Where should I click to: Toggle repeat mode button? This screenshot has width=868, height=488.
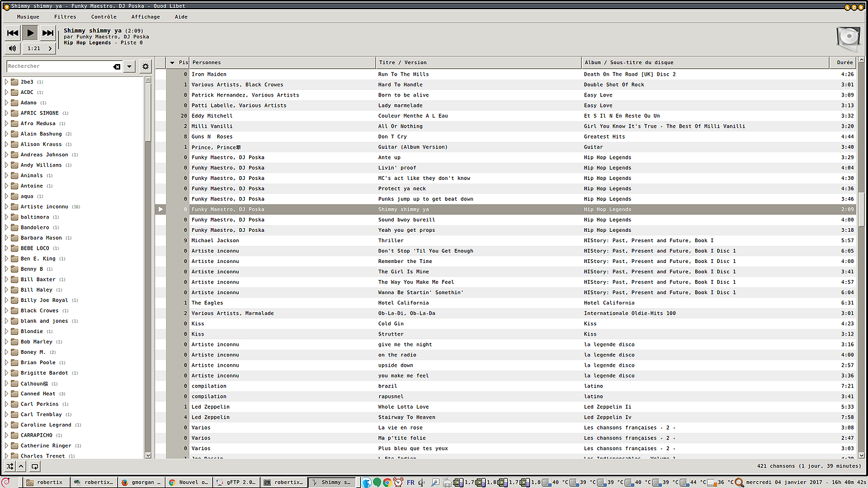pyautogui.click(x=35, y=466)
